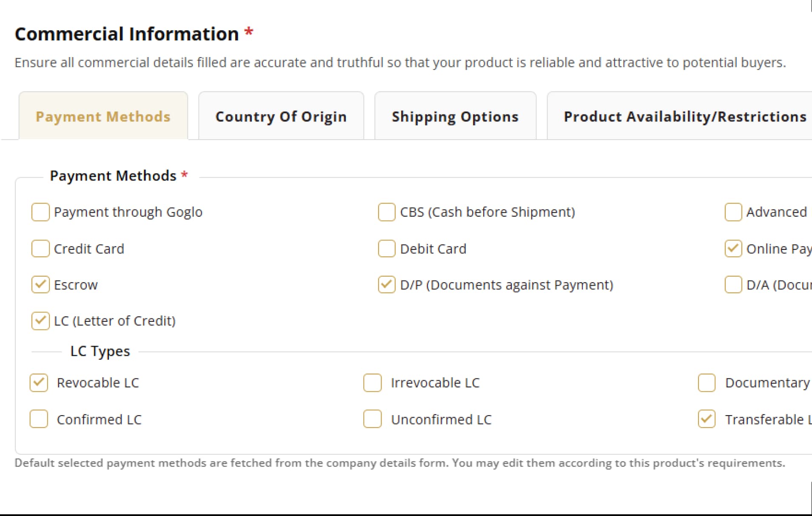Check the Advanced payment checkbox

click(x=733, y=212)
